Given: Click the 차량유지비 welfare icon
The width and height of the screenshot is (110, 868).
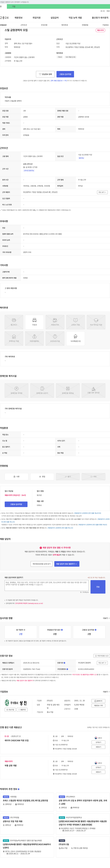Looking at the screenshot, I should pyautogui.click(x=55, y=322).
